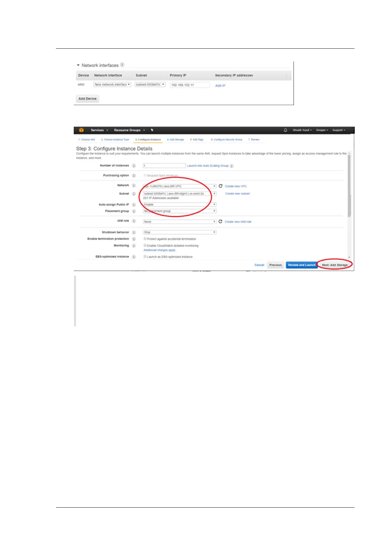Viewport: 392px width, 554px height.
Task: Go to step 6 Configure Security Group
Action: click(x=226, y=139)
